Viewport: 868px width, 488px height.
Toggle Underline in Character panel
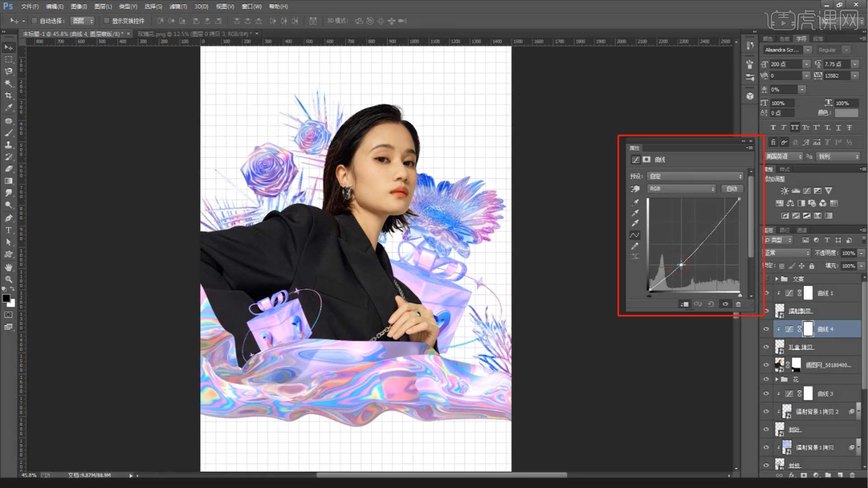[838, 127]
